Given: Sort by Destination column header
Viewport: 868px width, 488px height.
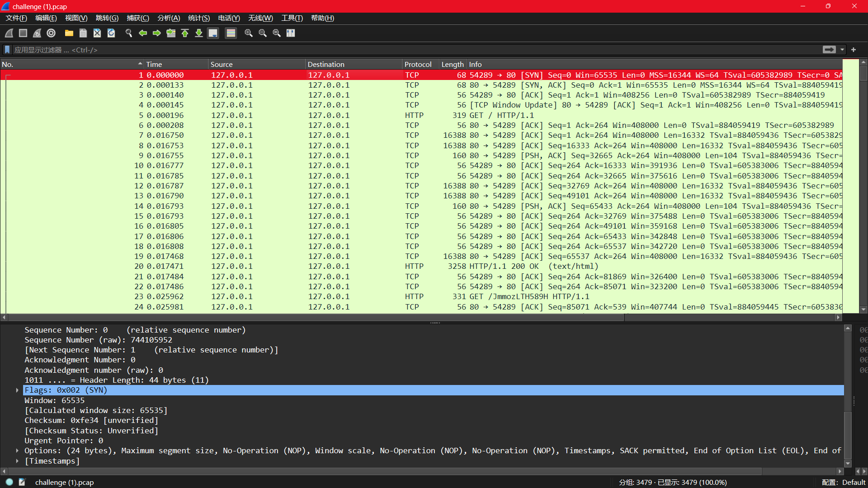Looking at the screenshot, I should [x=354, y=64].
